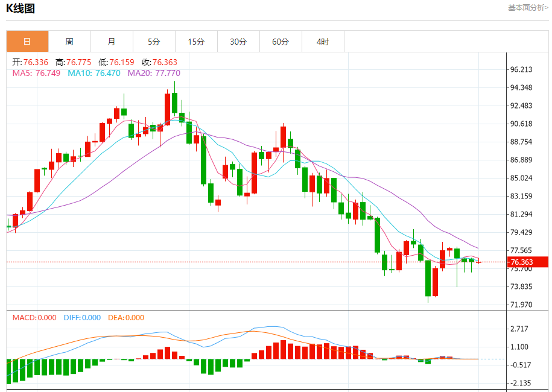Open the 15分 interval tab

pyautogui.click(x=197, y=42)
